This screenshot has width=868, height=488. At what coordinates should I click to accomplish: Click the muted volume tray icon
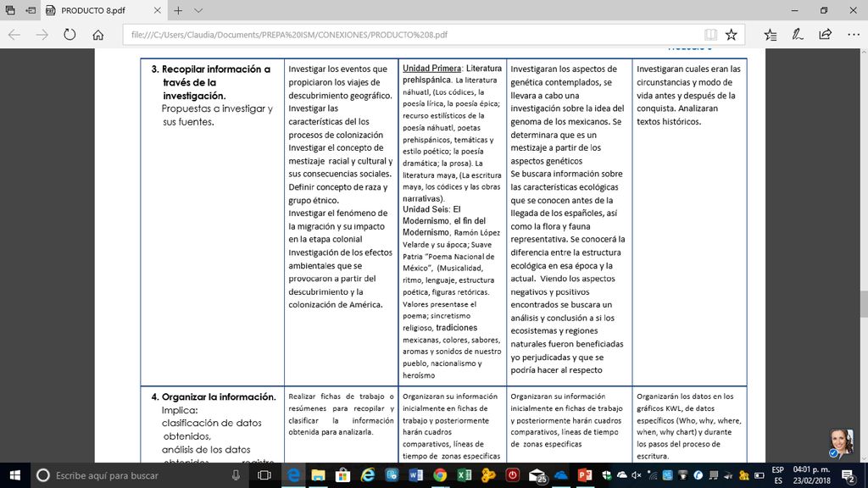coord(637,475)
